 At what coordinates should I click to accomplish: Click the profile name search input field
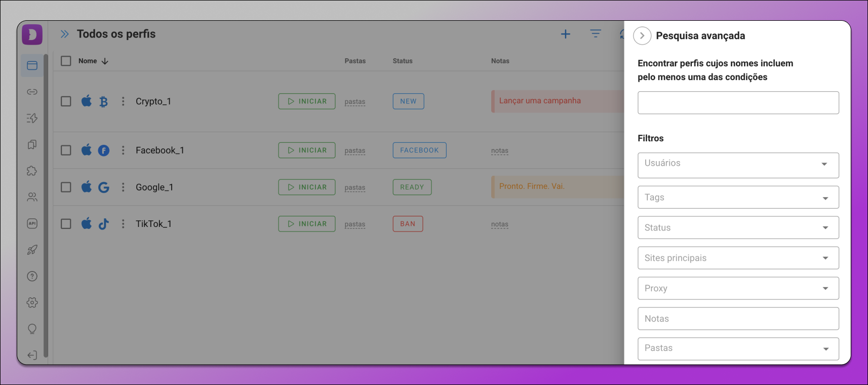click(x=738, y=103)
